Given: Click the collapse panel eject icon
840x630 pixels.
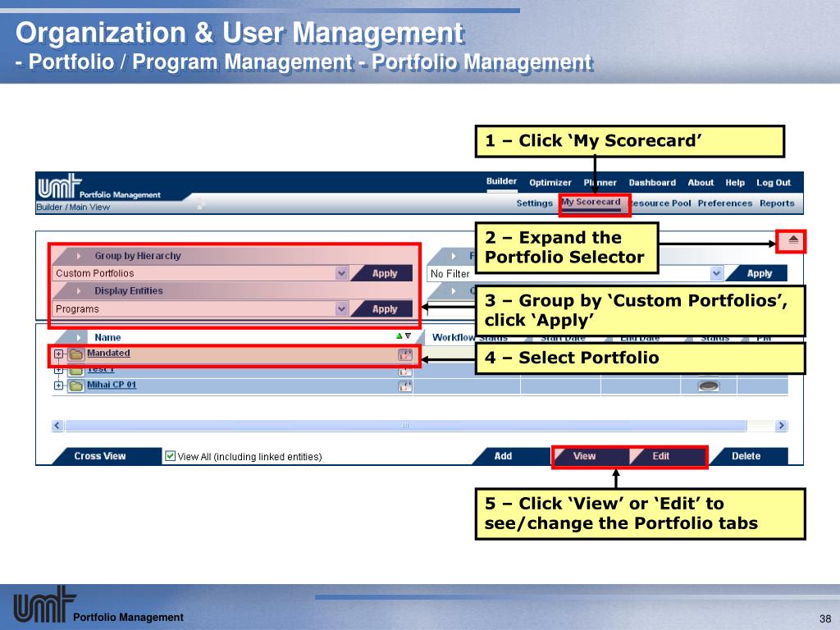Looking at the screenshot, I should [793, 240].
